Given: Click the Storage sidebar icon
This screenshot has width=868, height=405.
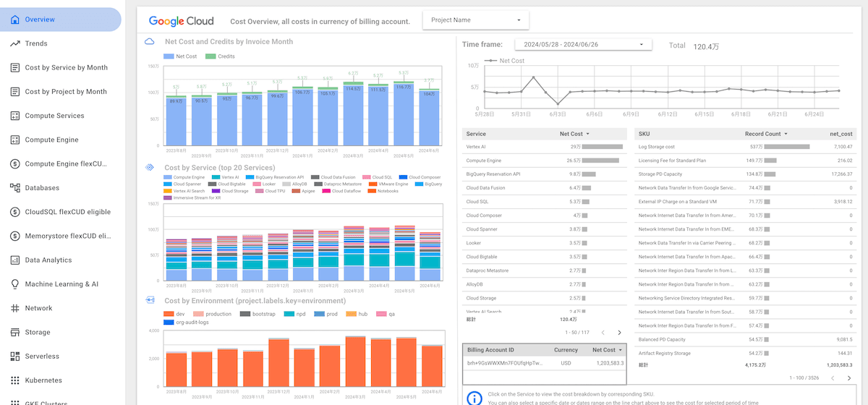Looking at the screenshot, I should click(x=14, y=333).
